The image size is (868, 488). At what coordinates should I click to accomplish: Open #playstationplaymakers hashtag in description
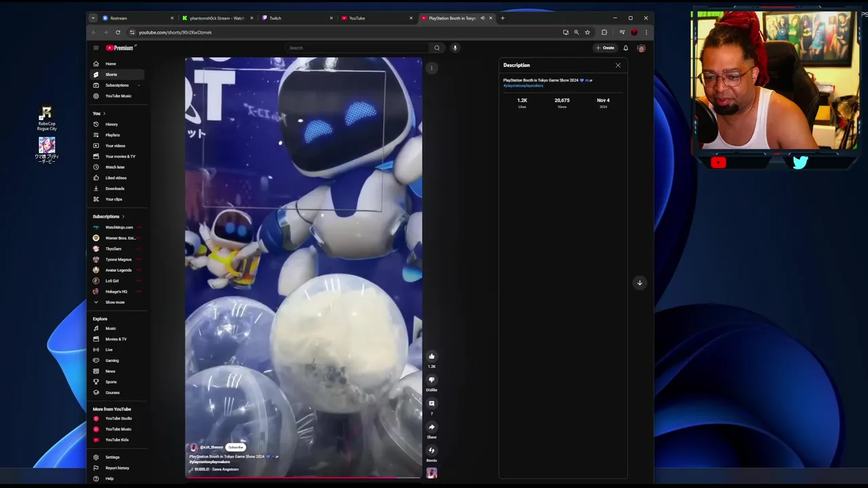tap(523, 86)
